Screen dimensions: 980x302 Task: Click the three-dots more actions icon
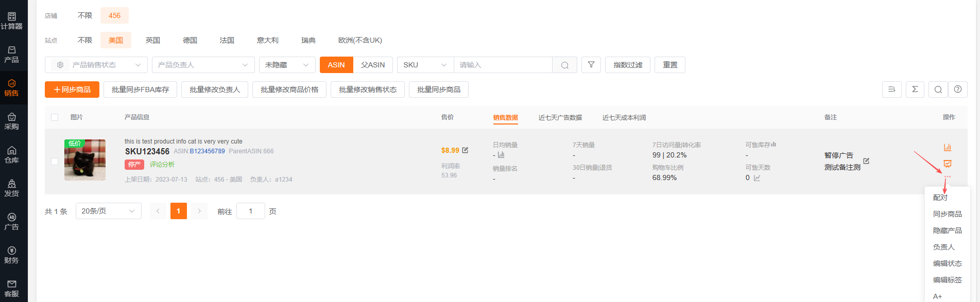coord(947,177)
